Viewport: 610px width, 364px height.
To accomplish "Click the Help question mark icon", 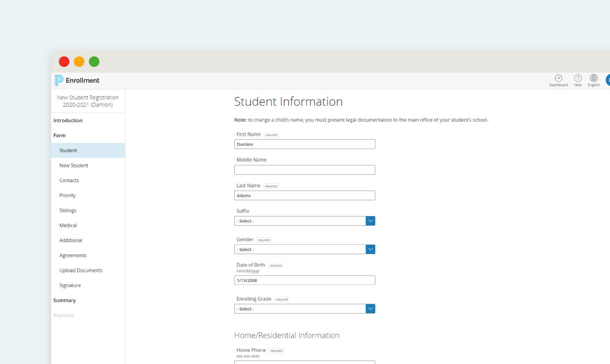I will (578, 79).
